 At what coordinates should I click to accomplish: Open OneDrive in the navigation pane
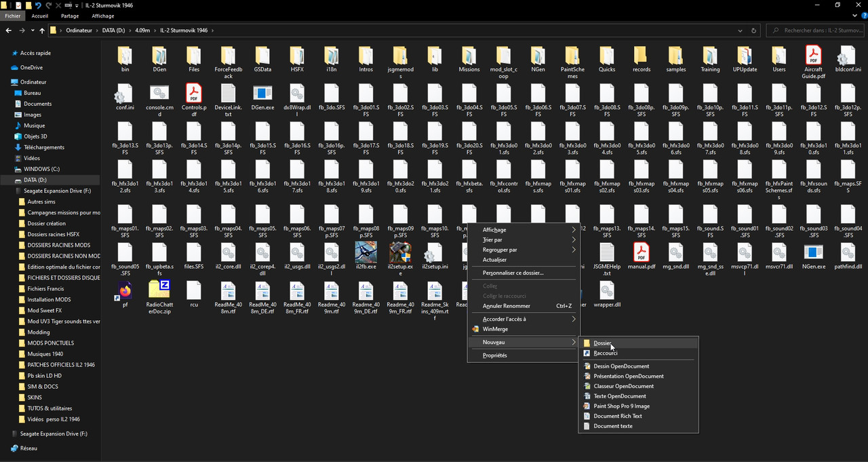(31, 67)
